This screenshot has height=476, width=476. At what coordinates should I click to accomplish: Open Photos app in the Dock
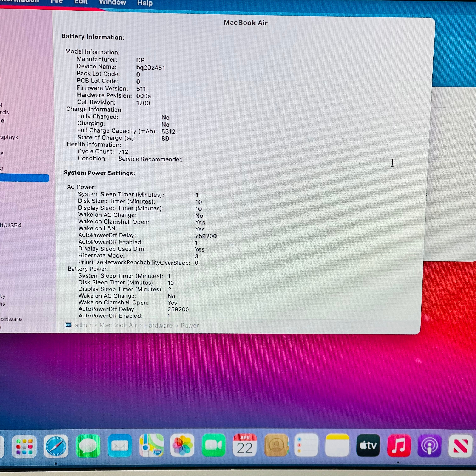pos(182,445)
